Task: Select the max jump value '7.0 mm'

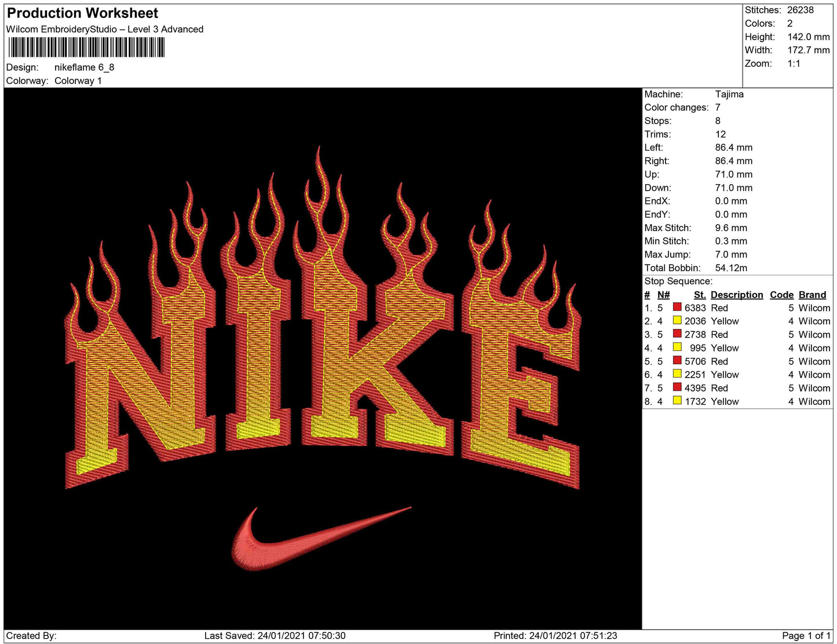Action: tap(731, 254)
